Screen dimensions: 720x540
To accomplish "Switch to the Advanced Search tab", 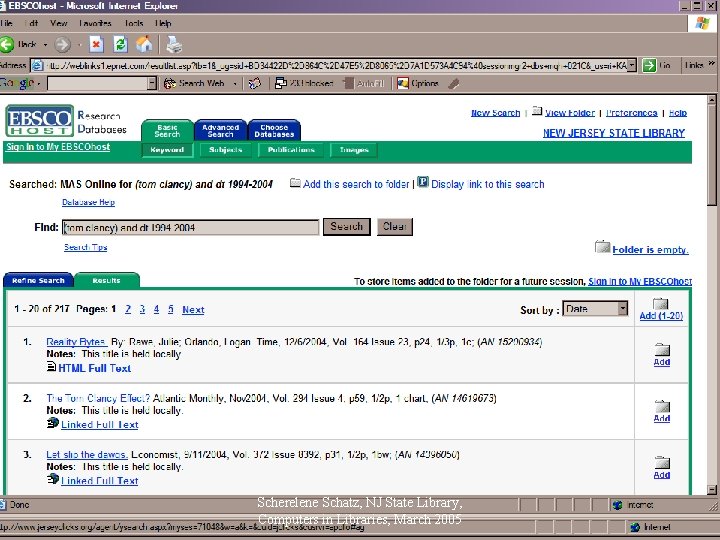I will pos(220,130).
